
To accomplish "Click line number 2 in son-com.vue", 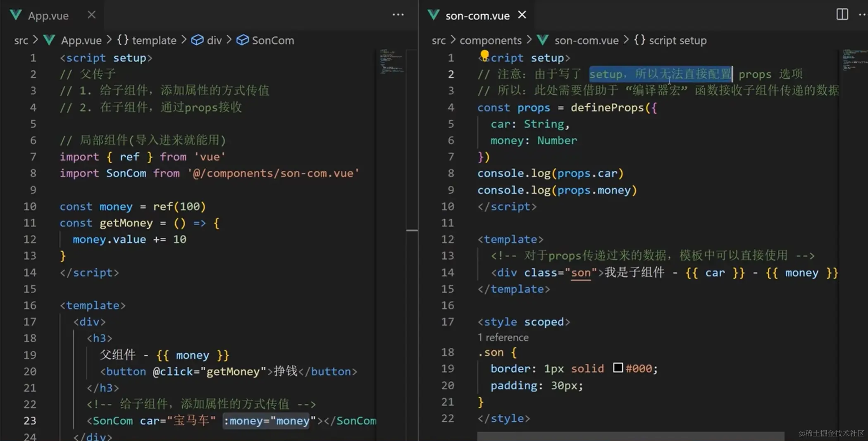I will click(451, 74).
